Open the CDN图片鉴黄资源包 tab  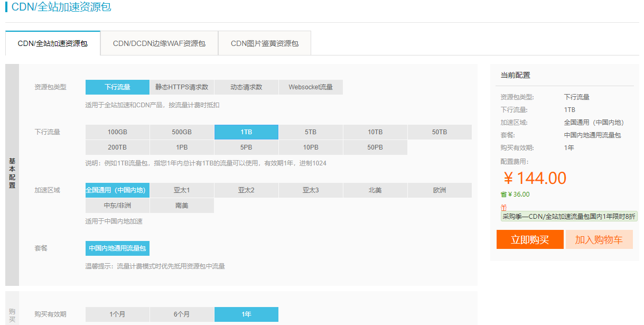click(x=264, y=43)
